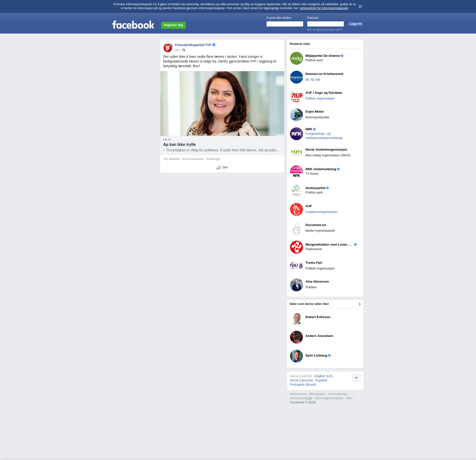
Task: Open the Evjen Motor page name
Action: pos(314,112)
